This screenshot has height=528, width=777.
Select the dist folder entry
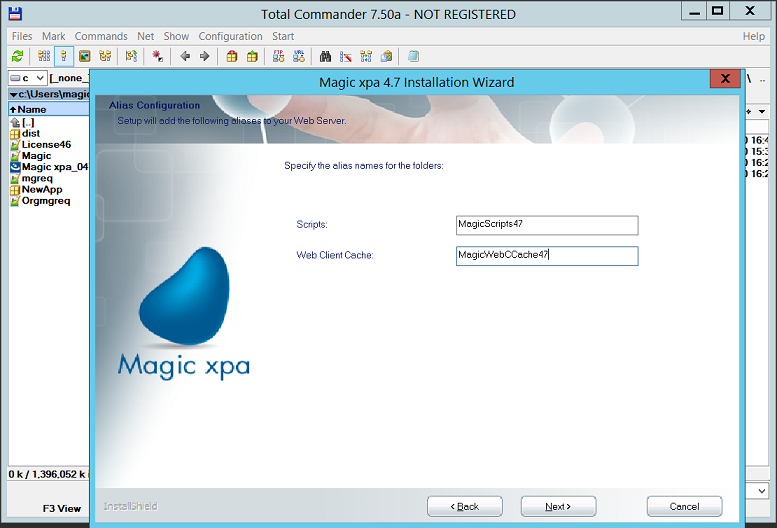point(25,133)
